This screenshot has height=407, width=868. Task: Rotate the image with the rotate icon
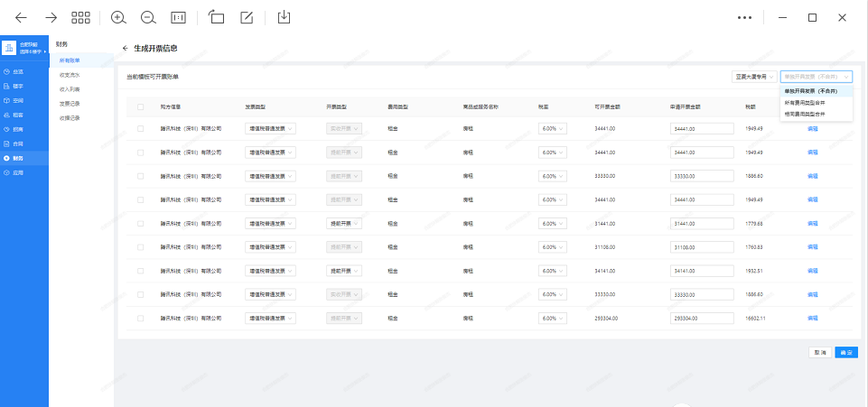(216, 17)
